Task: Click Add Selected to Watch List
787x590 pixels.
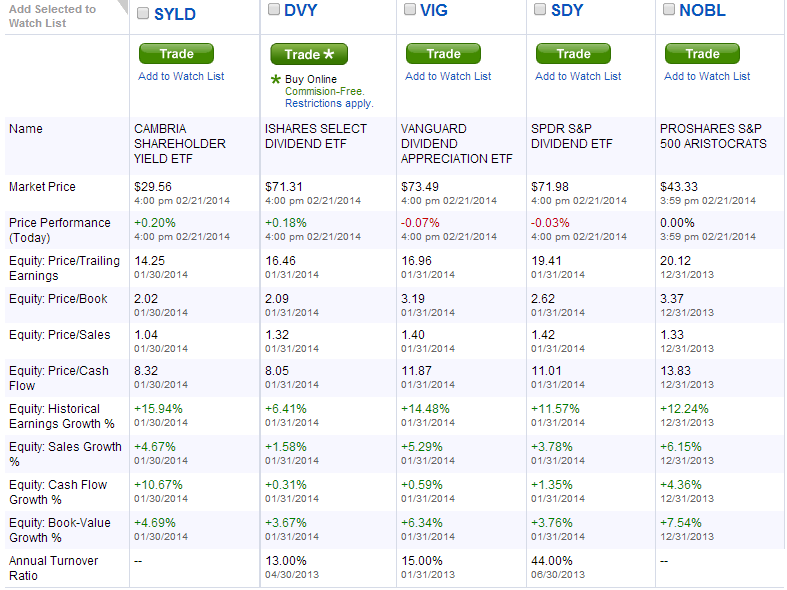Action: (x=52, y=16)
